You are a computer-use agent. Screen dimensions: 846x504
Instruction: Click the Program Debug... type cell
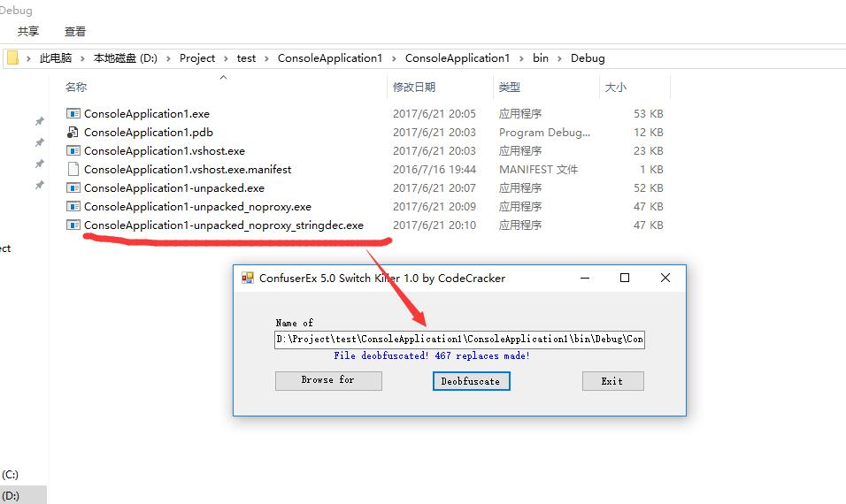click(544, 132)
